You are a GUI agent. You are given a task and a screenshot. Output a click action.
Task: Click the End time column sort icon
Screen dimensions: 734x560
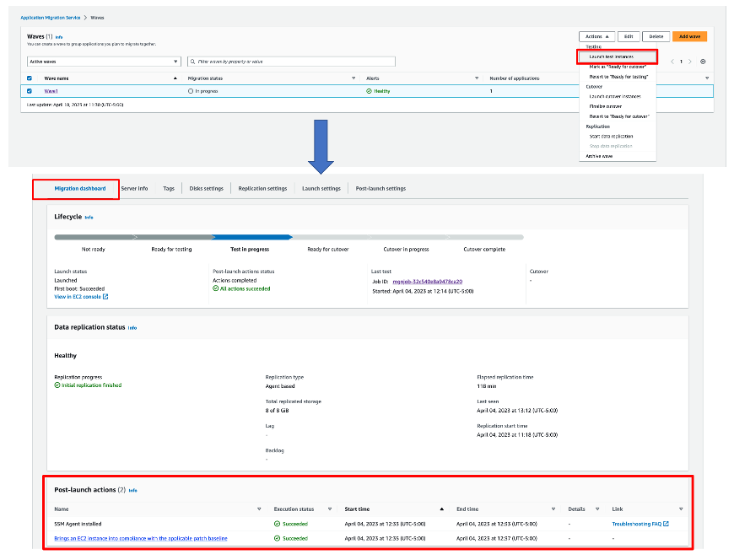coord(553,509)
